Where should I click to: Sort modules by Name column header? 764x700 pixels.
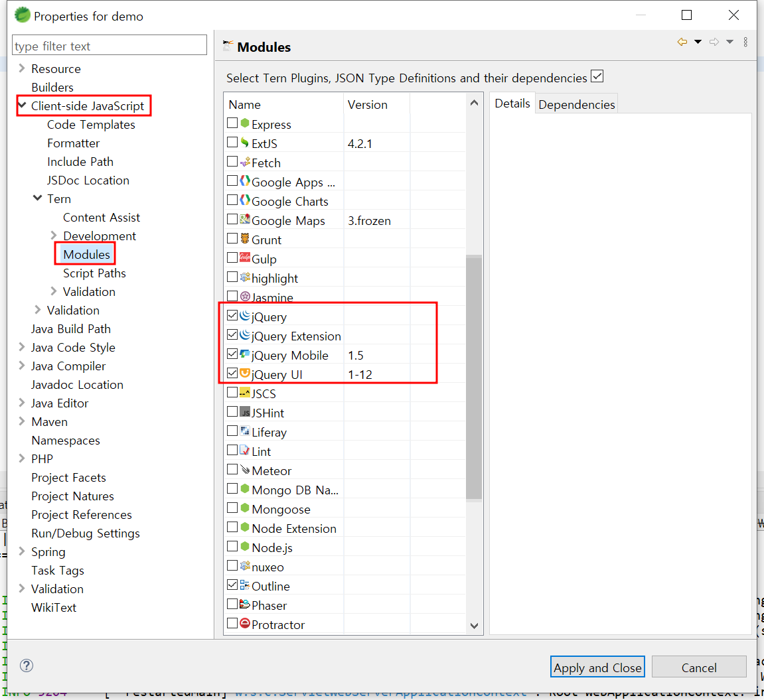coord(284,104)
